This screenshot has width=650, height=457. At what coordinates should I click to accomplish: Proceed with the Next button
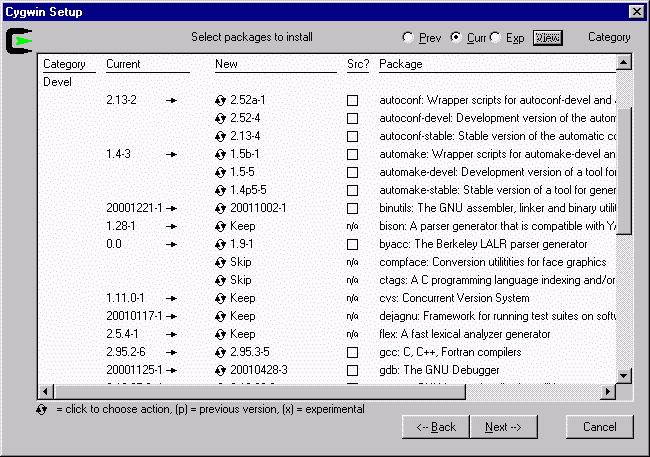(504, 427)
